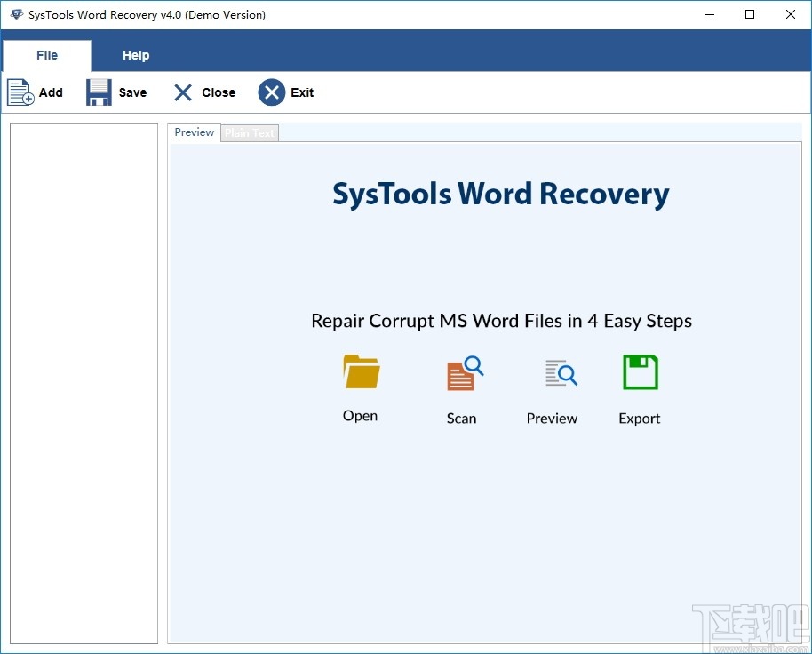Click the Exit button label
812x654 pixels.
tap(302, 92)
